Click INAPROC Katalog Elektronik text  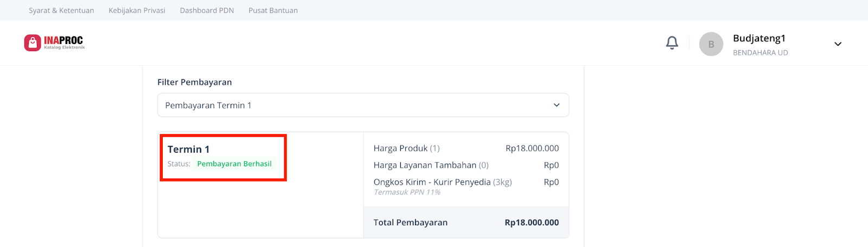64,43
